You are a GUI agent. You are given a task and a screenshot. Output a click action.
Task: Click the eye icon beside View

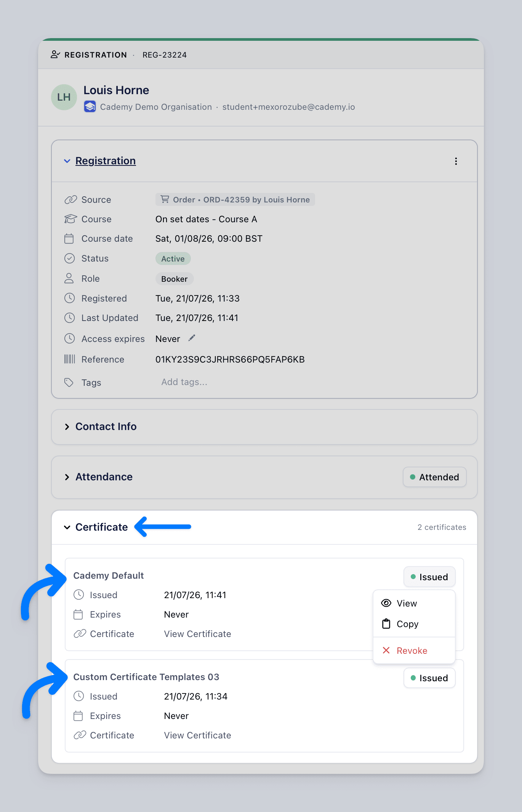(x=386, y=603)
